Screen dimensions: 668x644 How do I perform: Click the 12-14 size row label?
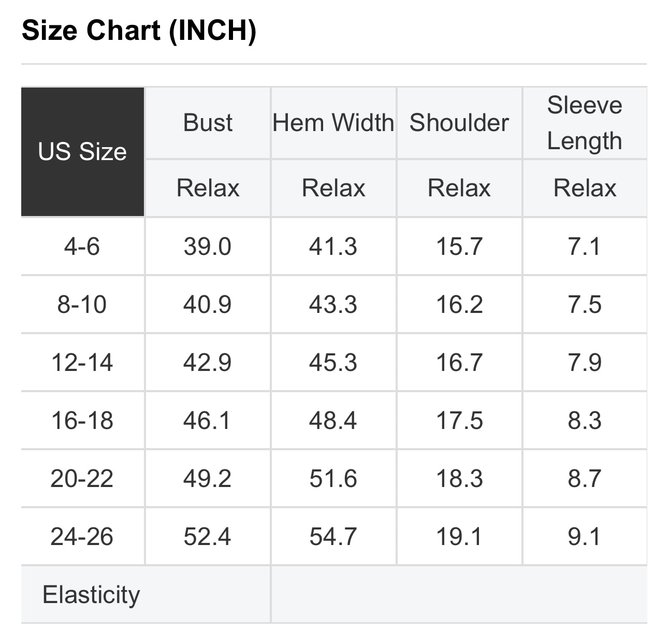coord(82,362)
